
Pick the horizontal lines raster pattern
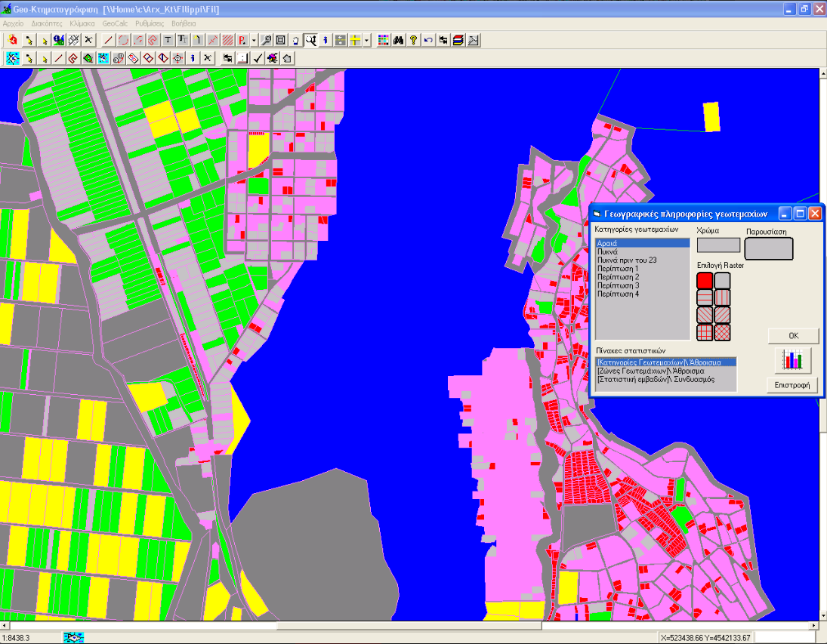point(705,297)
